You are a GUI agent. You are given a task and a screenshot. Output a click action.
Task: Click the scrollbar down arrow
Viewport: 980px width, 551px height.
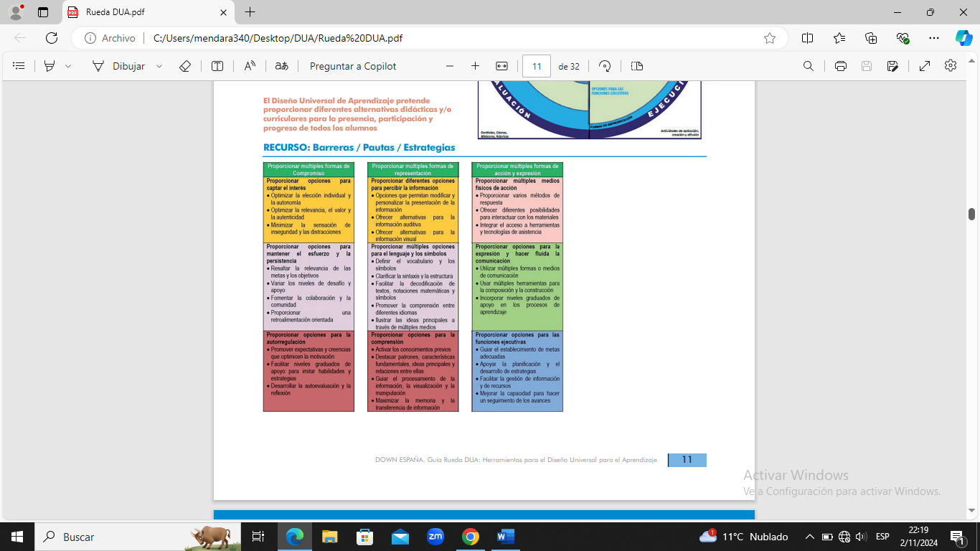[x=972, y=511]
